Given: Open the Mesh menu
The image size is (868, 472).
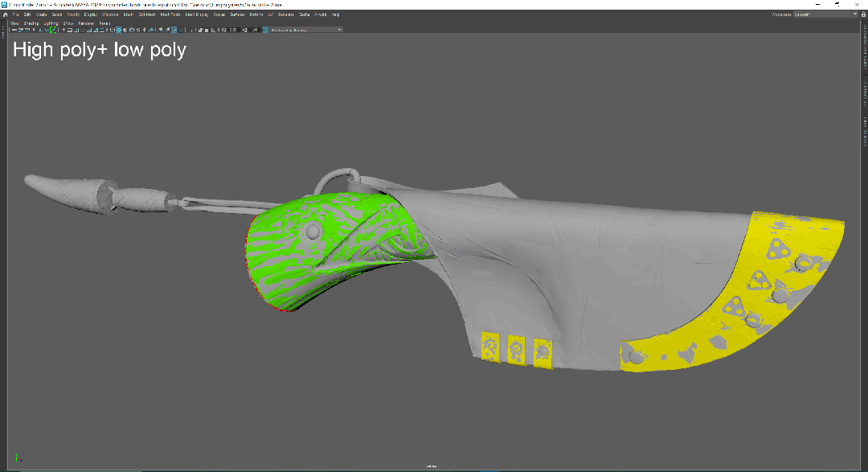Looking at the screenshot, I should coord(129,14).
